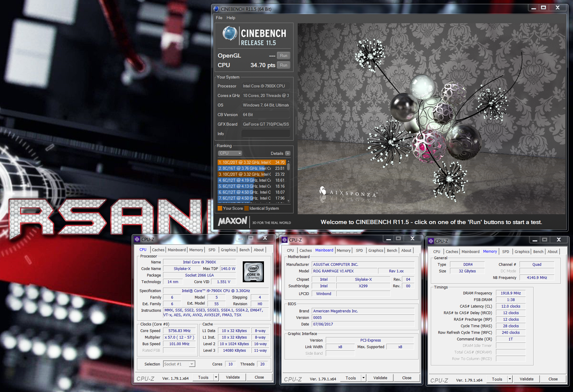Open Bench tab in Memory CPU-Z window

[x=538, y=251]
